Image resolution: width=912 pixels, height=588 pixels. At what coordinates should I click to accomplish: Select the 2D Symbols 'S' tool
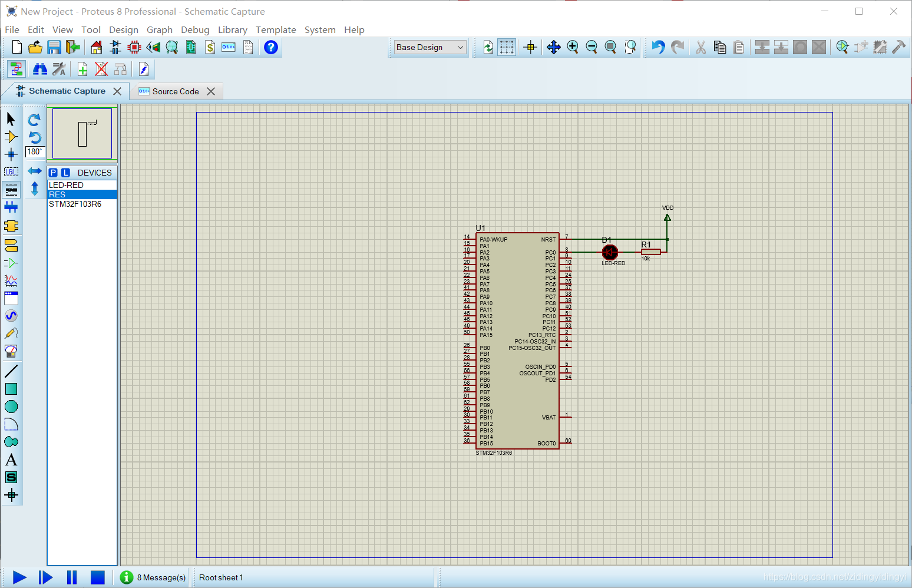pos(11,477)
